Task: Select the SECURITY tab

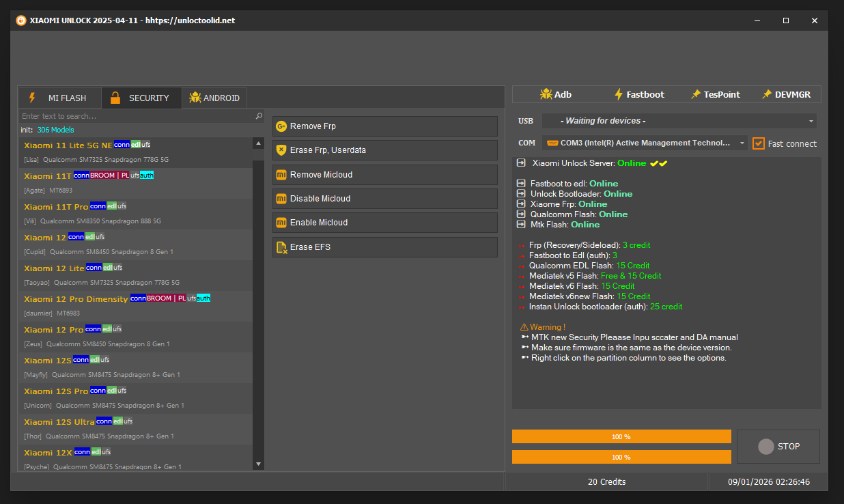Action: [141, 98]
